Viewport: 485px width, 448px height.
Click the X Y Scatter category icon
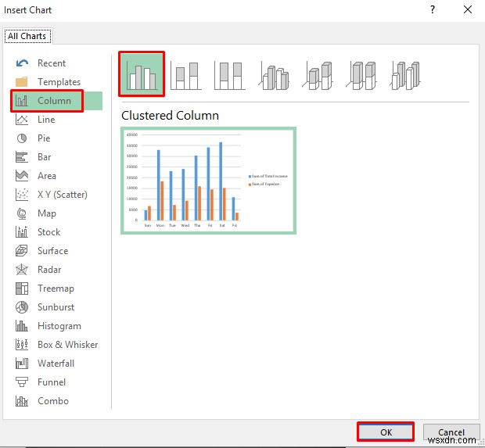click(x=22, y=195)
